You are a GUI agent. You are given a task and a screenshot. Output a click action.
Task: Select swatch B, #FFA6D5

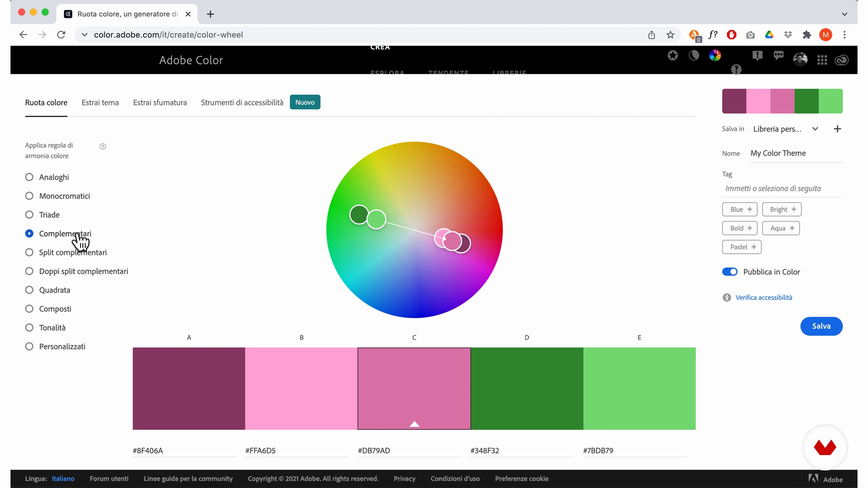(x=302, y=389)
